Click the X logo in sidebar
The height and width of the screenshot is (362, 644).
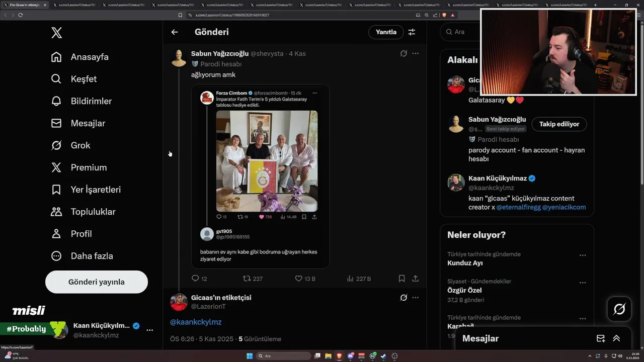coord(57,33)
